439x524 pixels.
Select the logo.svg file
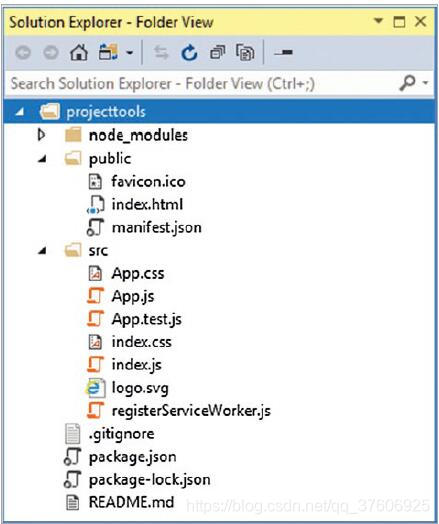click(x=140, y=388)
